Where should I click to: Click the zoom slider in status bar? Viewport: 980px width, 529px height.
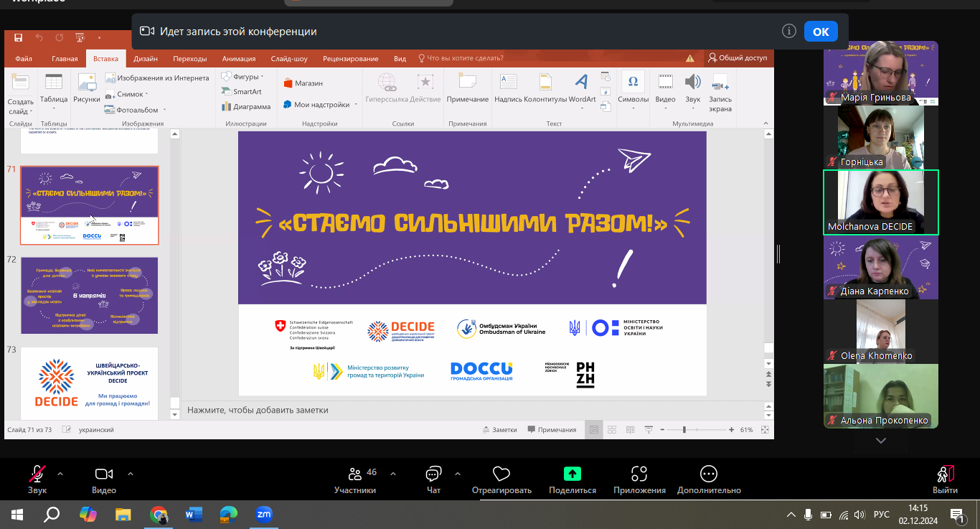(x=684, y=430)
